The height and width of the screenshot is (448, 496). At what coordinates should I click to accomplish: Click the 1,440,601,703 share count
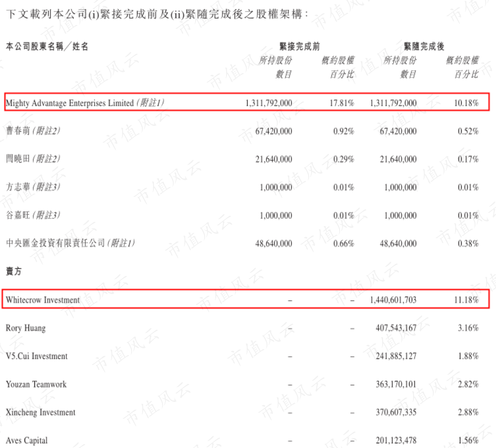point(393,300)
